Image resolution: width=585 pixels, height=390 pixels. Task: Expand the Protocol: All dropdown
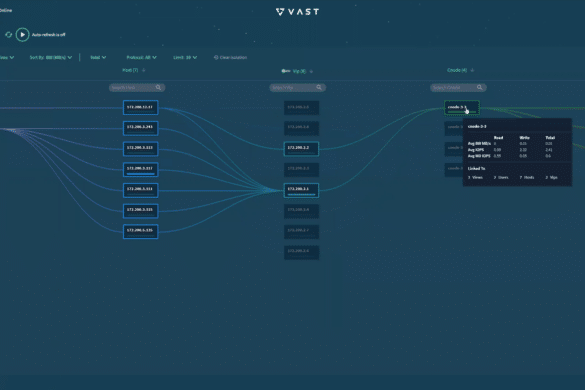pyautogui.click(x=141, y=57)
